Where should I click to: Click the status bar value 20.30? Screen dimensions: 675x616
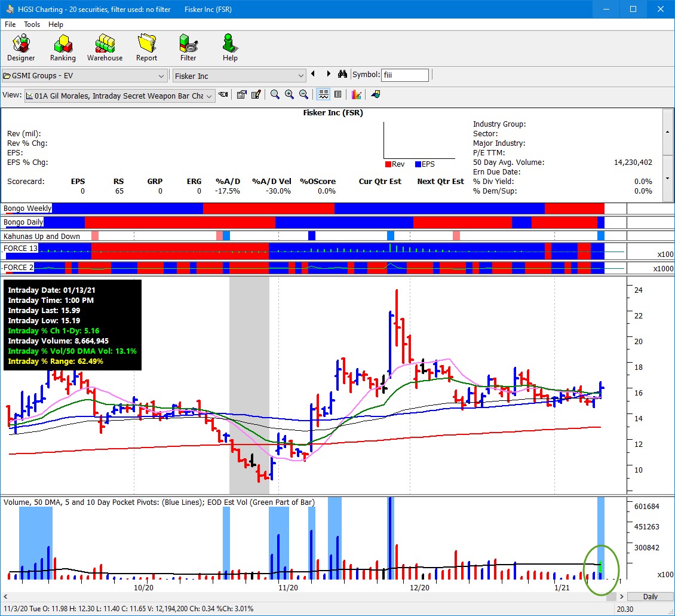pyautogui.click(x=625, y=609)
